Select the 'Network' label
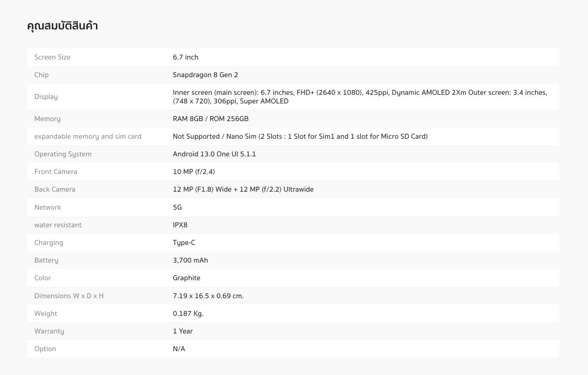 (48, 207)
